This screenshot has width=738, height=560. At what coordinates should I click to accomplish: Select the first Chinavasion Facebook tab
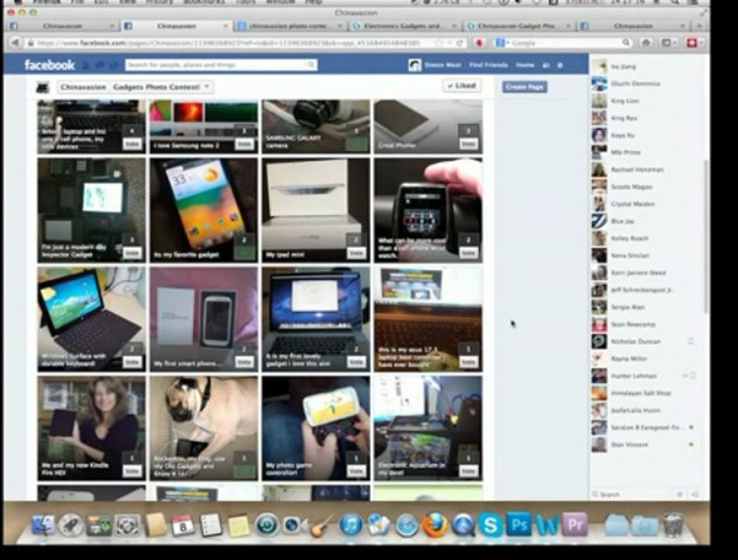click(61, 26)
